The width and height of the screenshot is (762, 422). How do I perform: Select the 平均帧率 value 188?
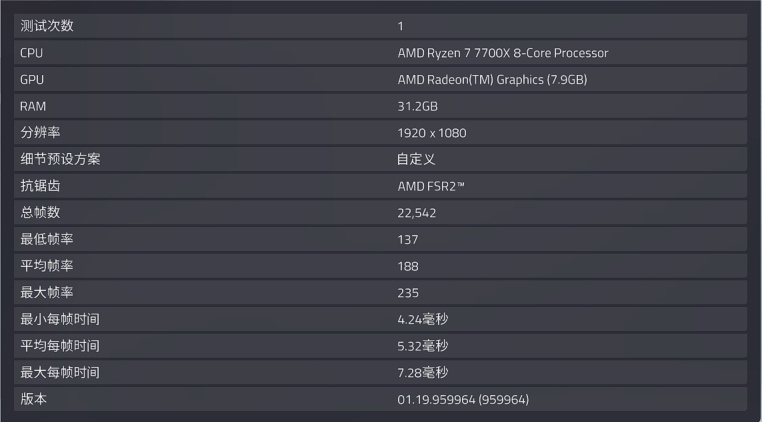[x=407, y=266]
